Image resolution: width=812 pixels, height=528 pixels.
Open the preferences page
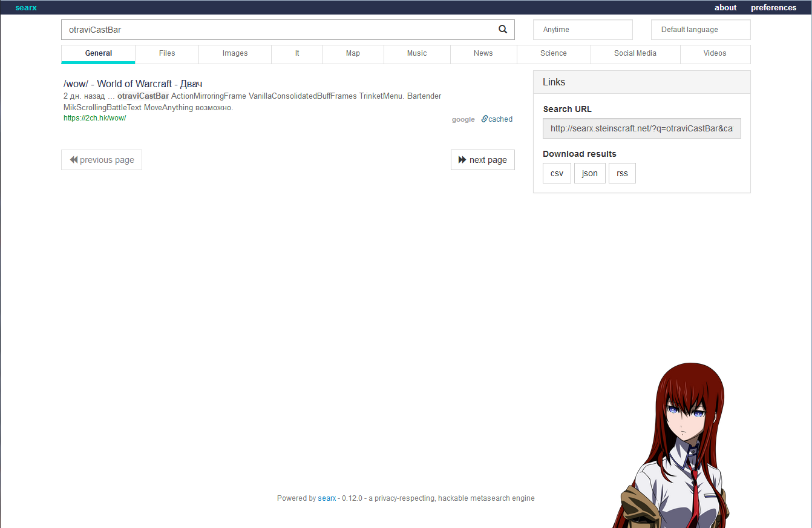(773, 8)
